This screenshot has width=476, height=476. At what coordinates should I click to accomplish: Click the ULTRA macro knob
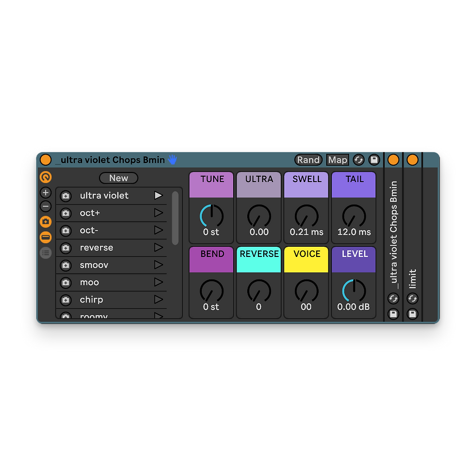point(259,216)
